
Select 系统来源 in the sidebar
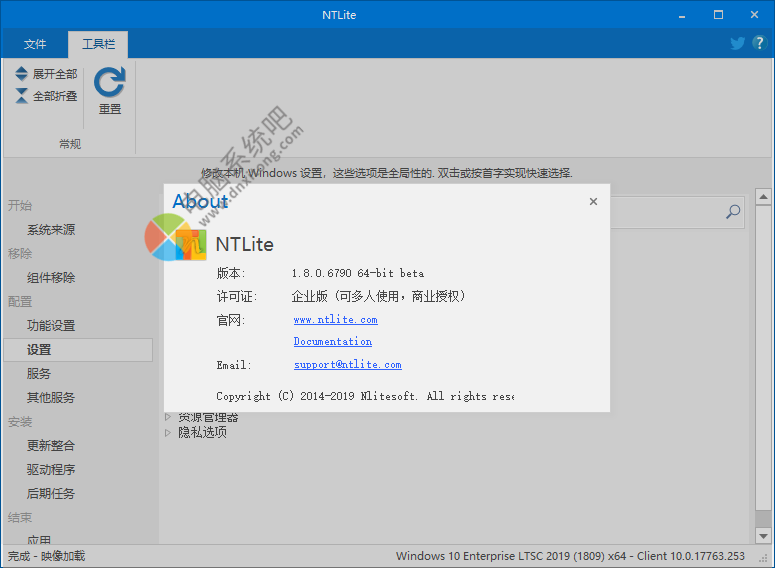(51, 230)
